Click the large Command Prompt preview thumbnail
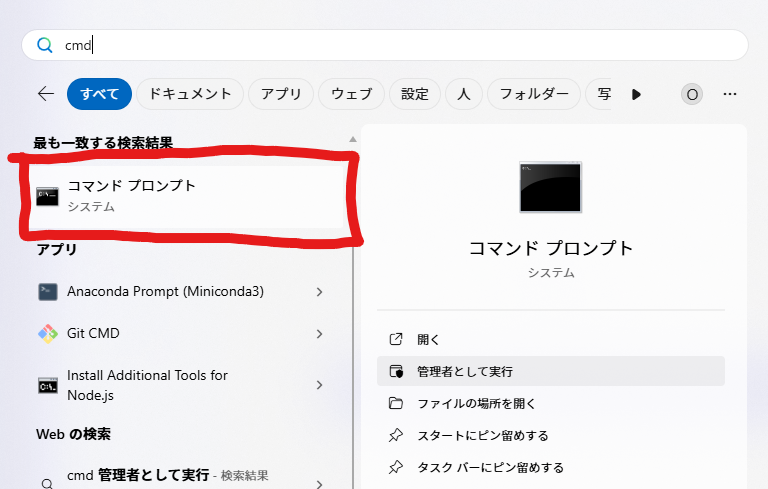Screen dimensions: 768x489 [551, 187]
